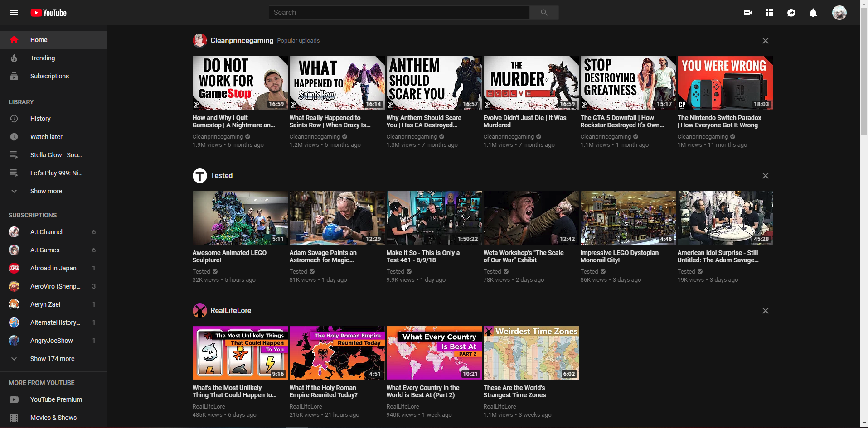Open the Nintendo Switch 'You Were Wrong' thumbnail

[725, 83]
